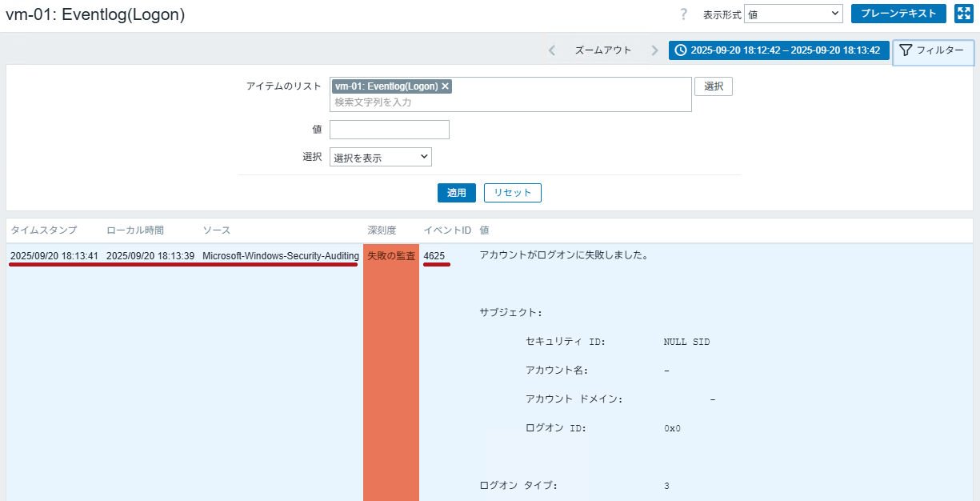Viewport: 980px width, 501px height.
Task: Open the 2025-09-20 time range selector tab
Action: tap(778, 50)
